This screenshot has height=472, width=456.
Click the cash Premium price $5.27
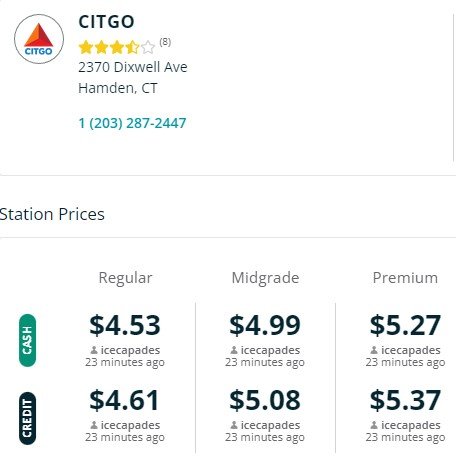pos(405,325)
